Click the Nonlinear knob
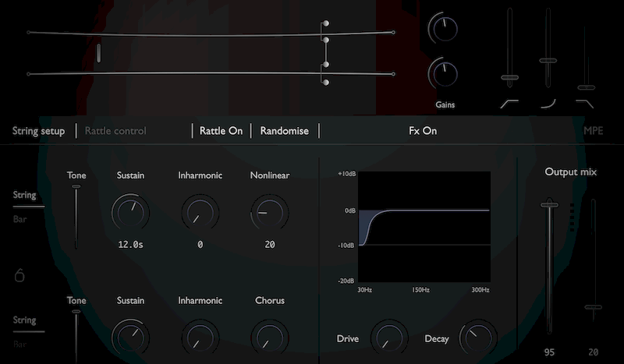624x364 pixels. coord(270,213)
